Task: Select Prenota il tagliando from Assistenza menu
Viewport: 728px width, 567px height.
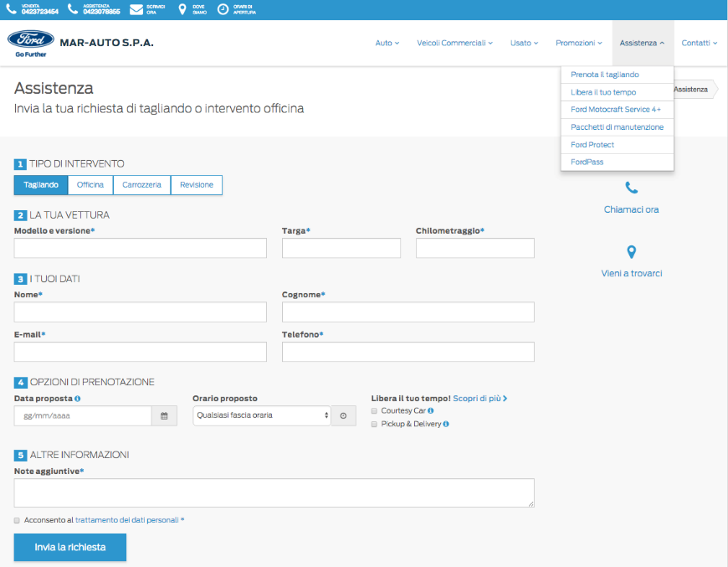Action: click(x=604, y=75)
